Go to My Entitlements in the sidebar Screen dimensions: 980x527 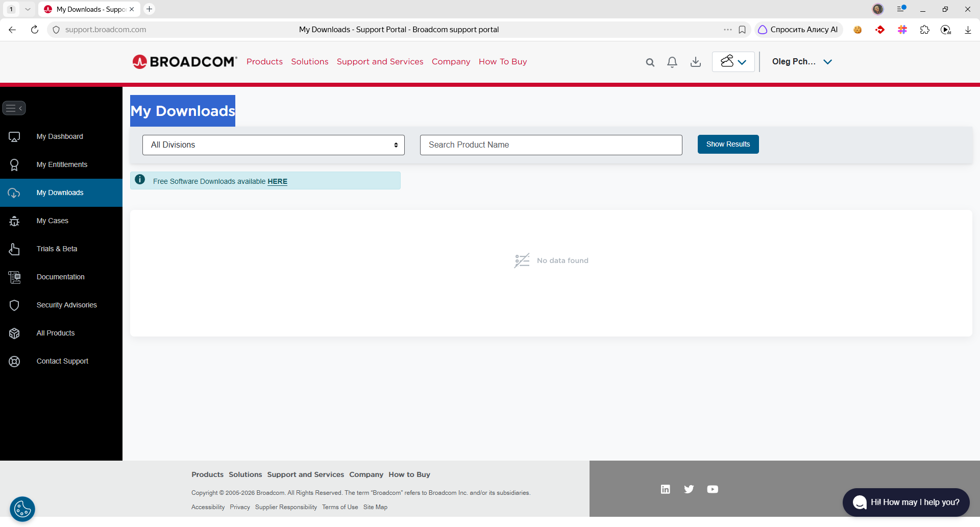point(61,164)
